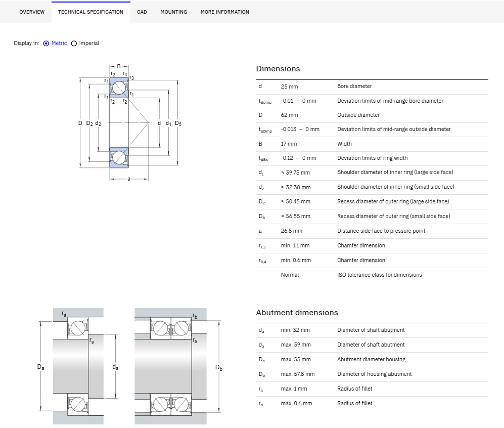Click the Abutment dimensions heading
504x428 pixels.
(297, 313)
